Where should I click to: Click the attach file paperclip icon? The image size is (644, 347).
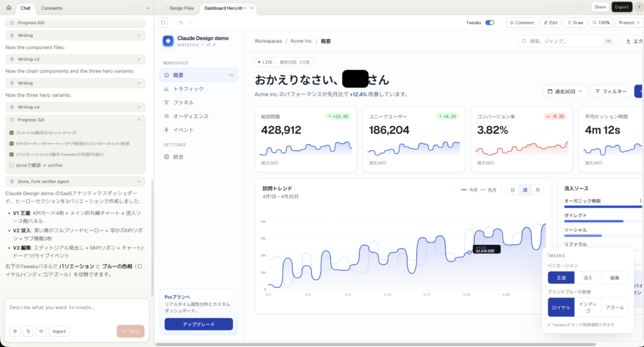coord(28,331)
